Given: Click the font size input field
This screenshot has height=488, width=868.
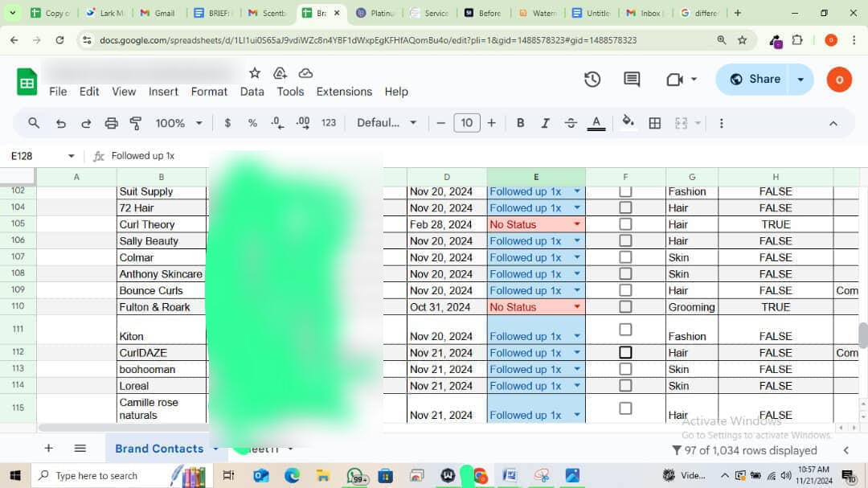Looking at the screenshot, I should tap(467, 123).
